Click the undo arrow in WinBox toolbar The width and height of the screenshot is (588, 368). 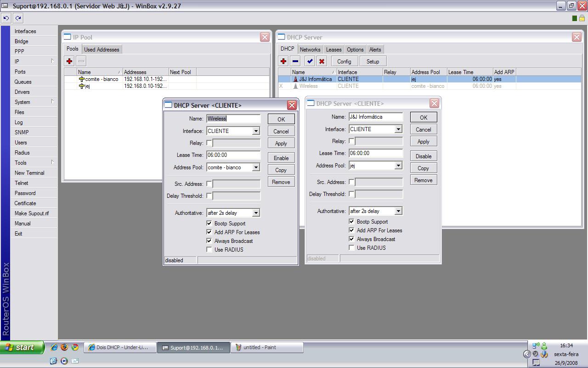(x=6, y=18)
